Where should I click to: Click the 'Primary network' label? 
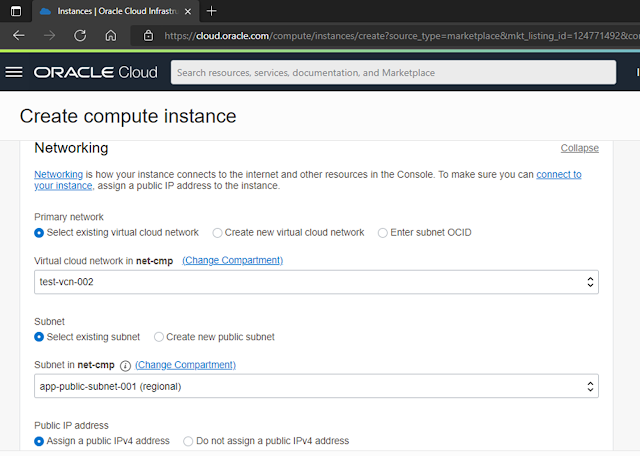point(69,217)
